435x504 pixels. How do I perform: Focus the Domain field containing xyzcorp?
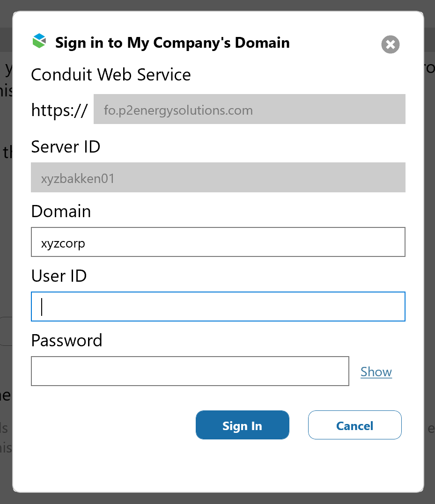point(218,242)
